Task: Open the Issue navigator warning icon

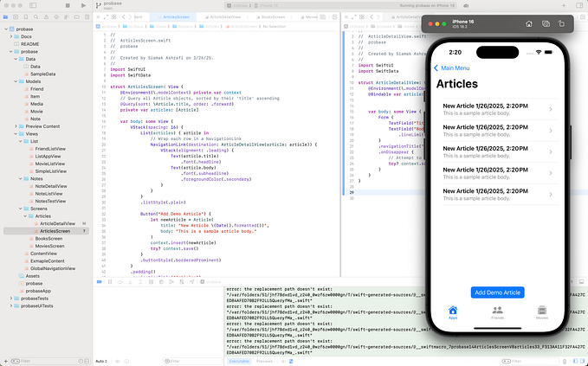Action: coord(46,16)
